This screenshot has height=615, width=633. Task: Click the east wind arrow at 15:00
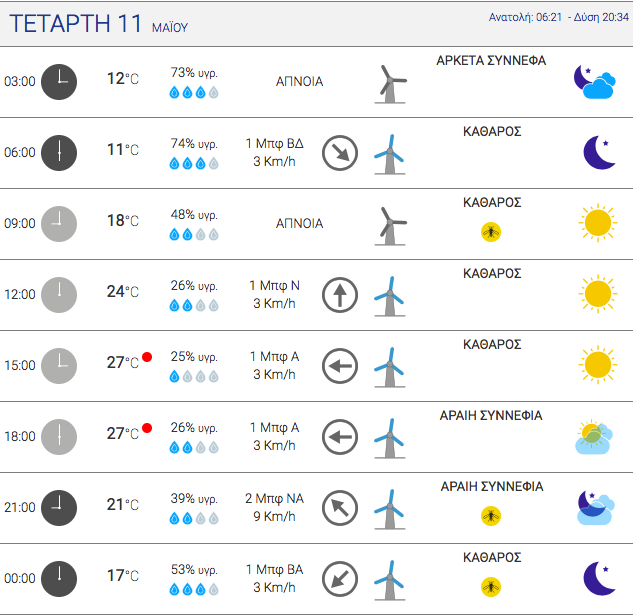pyautogui.click(x=340, y=366)
